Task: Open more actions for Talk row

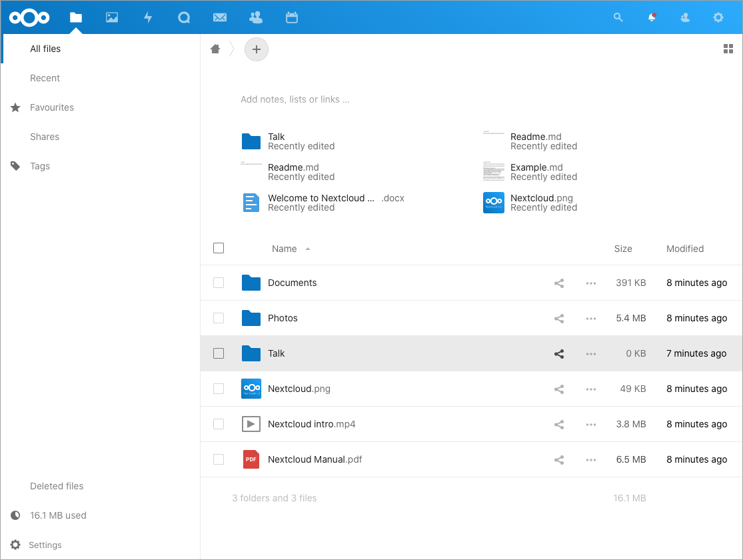Action: tap(591, 354)
